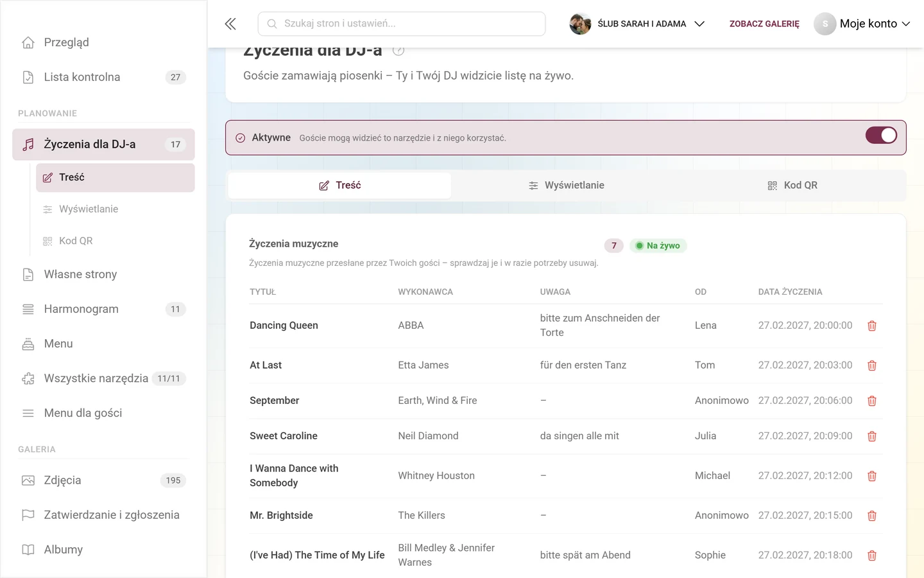Collapse the sidebar with double-chevron icon
The width and height of the screenshot is (924, 578).
coord(230,24)
